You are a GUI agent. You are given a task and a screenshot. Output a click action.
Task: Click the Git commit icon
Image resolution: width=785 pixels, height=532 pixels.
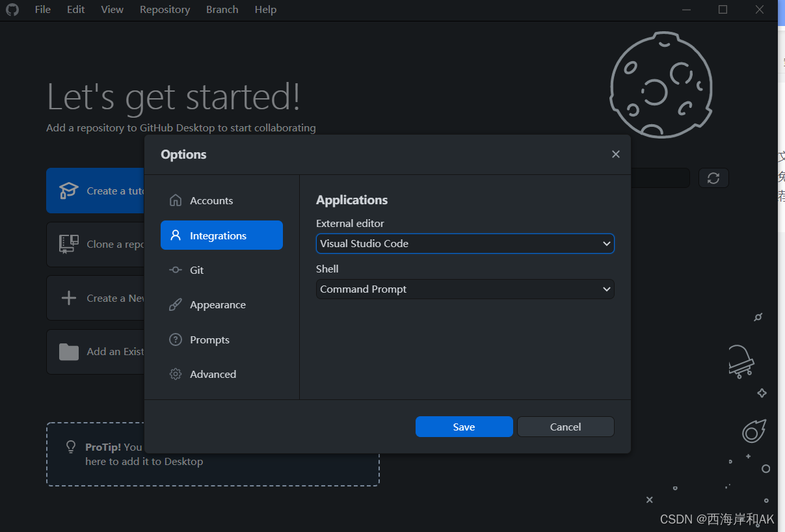pos(175,270)
